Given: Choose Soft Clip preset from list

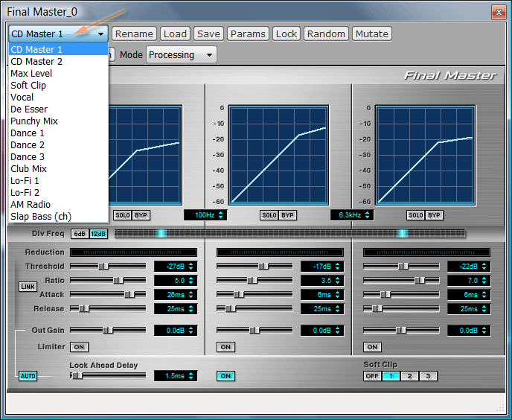Looking at the screenshot, I should pyautogui.click(x=59, y=86).
